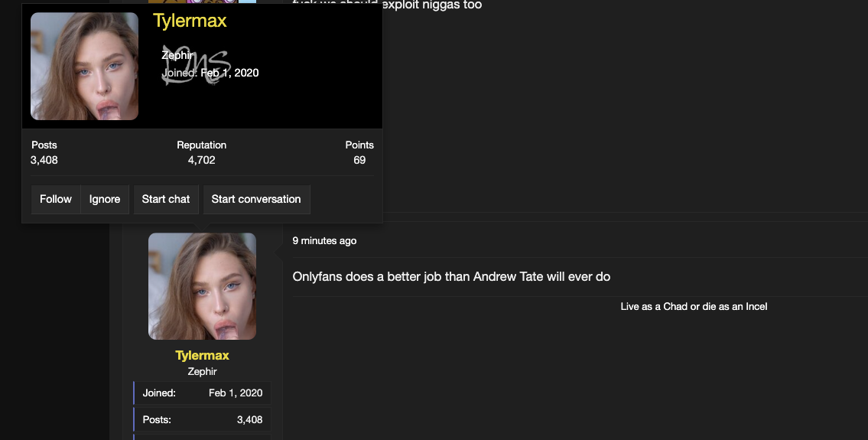Click the Follow button in popup
Viewport: 868px width, 440px height.
click(x=55, y=200)
